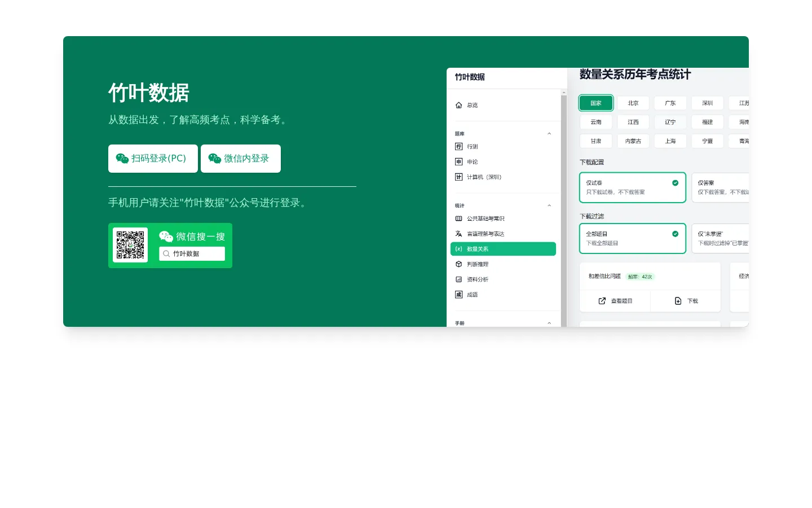Image resolution: width=812 pixels, height=508 pixels.
Task: Open 申论 via its sidebar icon
Action: pos(458,161)
